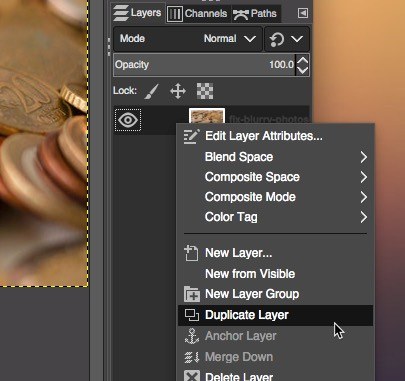The height and width of the screenshot is (381, 405).
Task: Decrease opacity with the down stepper arrow
Action: (303, 70)
